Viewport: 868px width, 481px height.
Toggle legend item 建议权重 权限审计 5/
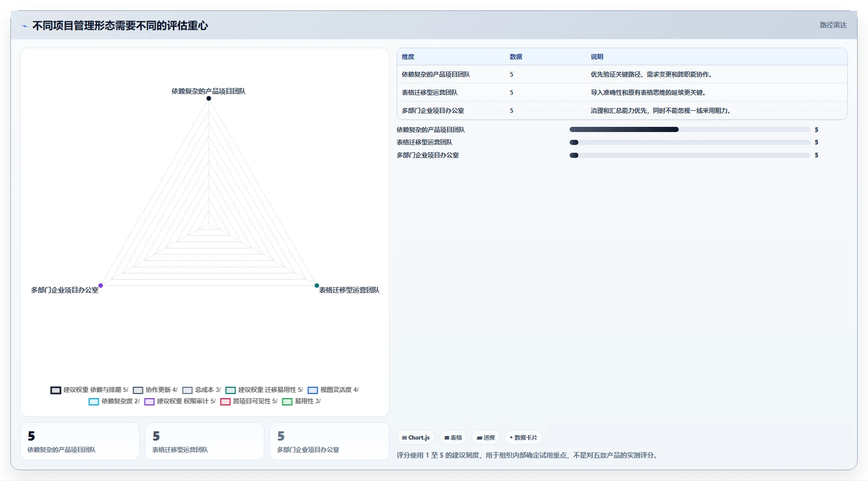[180, 401]
